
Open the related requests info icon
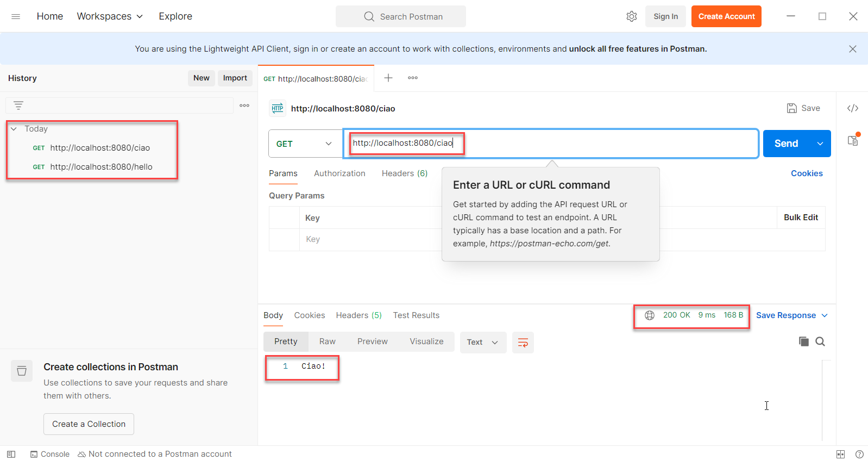point(853,140)
